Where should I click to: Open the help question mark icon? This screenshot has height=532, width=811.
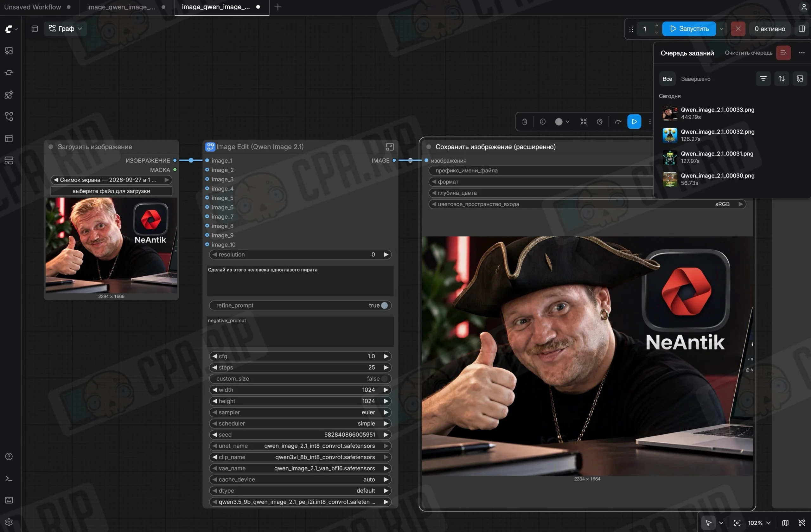point(9,456)
